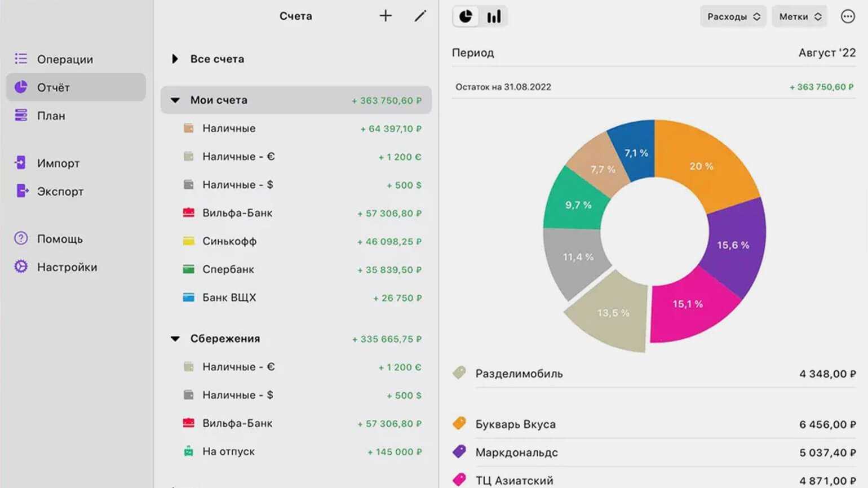
Task: Click the pencil edit accounts icon
Action: (x=420, y=16)
